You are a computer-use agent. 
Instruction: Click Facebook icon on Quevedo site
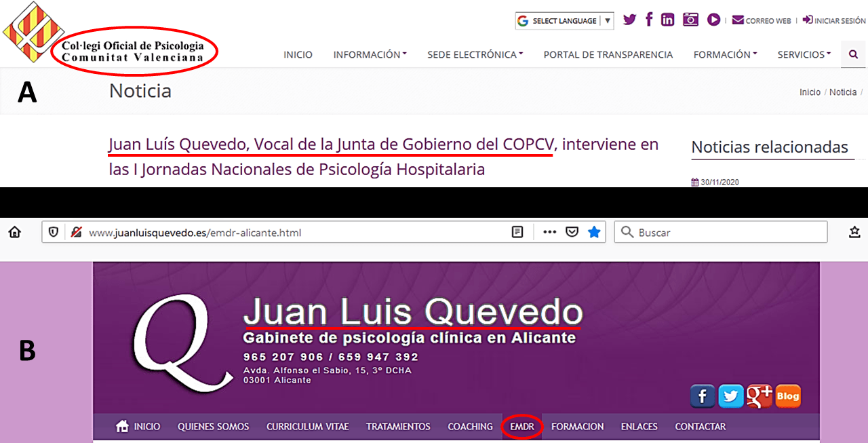(703, 396)
